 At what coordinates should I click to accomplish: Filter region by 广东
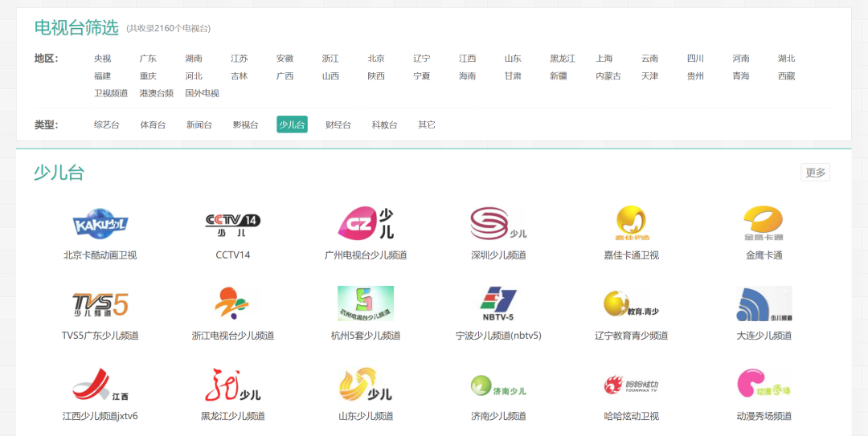pyautogui.click(x=149, y=59)
